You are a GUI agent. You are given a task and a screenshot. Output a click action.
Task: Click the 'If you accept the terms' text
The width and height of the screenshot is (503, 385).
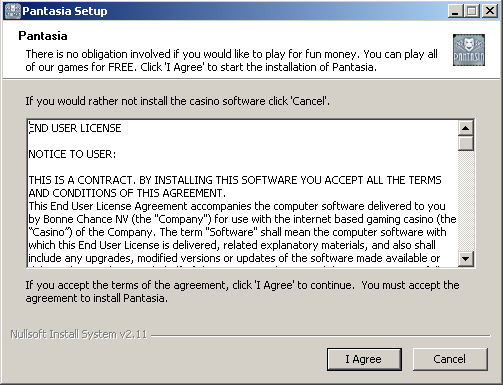pyautogui.click(x=242, y=291)
